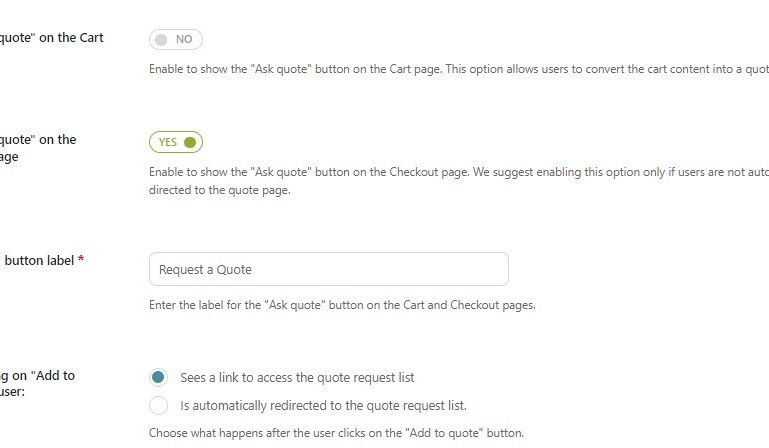Image resolution: width=769 pixels, height=448 pixels.
Task: Click the red required asterisk marker
Action: 81,258
